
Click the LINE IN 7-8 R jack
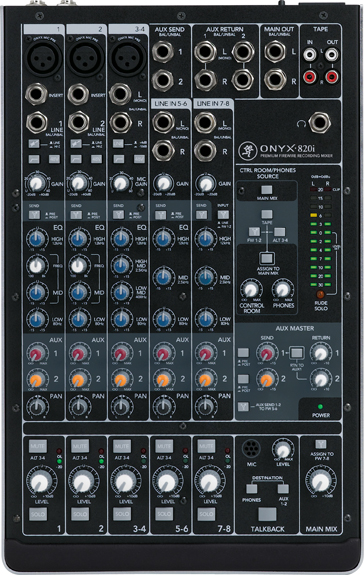[205, 151]
